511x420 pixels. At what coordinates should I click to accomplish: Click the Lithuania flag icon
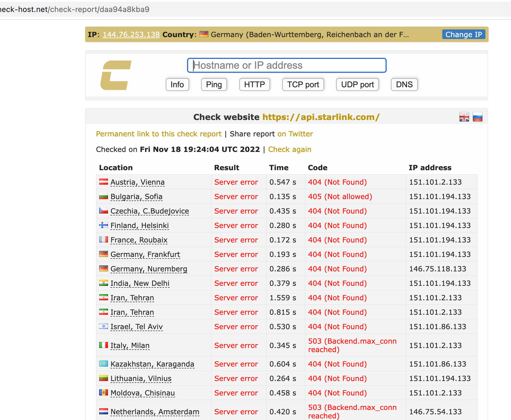pos(103,378)
